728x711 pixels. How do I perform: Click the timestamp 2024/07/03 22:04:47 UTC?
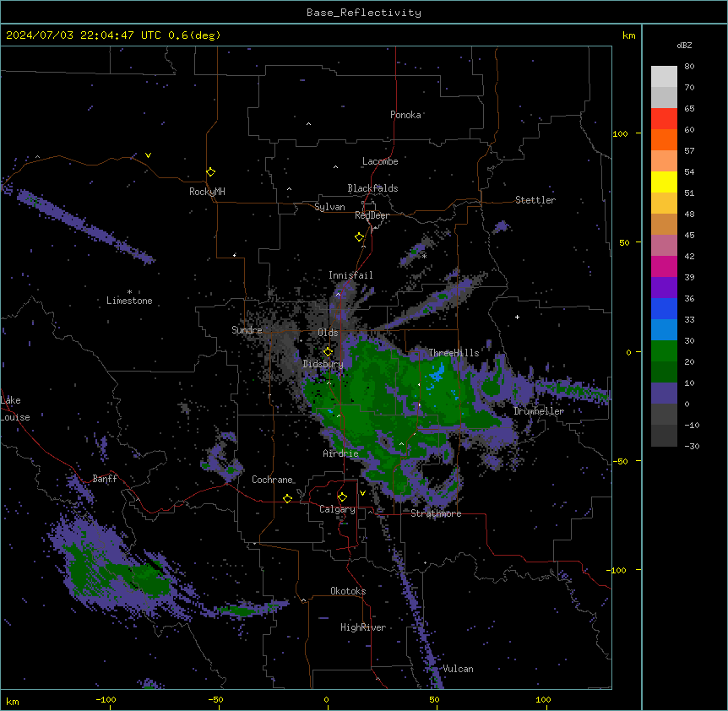click(83, 35)
